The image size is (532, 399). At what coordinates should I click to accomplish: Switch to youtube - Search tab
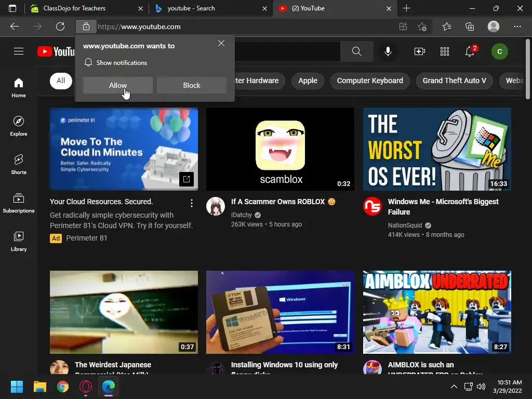[211, 8]
